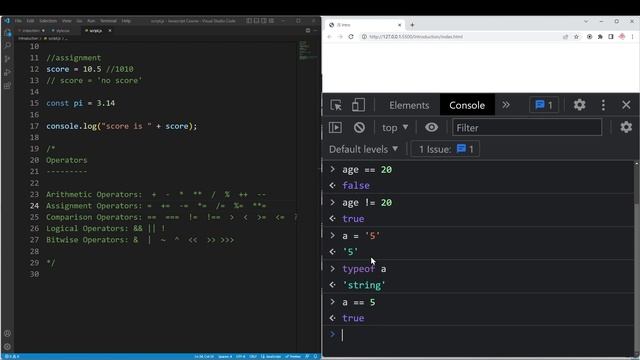Show the DevTools console sidebar
Viewport: 640px width, 360px height.
[336, 127]
